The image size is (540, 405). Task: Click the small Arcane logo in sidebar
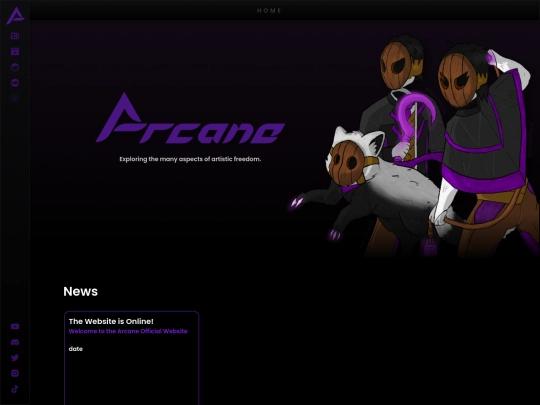click(15, 15)
